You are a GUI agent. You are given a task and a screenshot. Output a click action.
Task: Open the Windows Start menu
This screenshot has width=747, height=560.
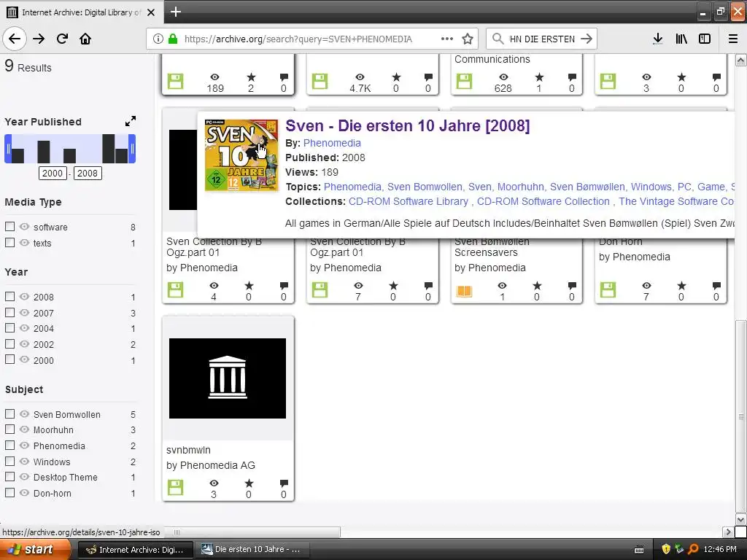[x=34, y=549]
